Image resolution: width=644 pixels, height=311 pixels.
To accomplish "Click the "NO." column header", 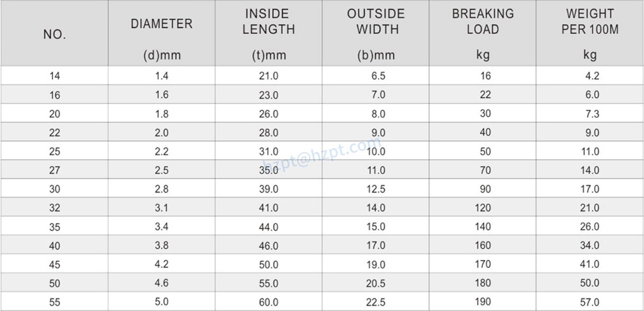I will click(54, 35).
